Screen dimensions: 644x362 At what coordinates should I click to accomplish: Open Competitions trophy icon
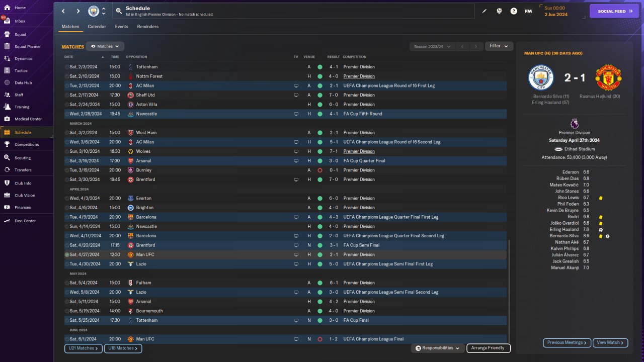point(7,144)
